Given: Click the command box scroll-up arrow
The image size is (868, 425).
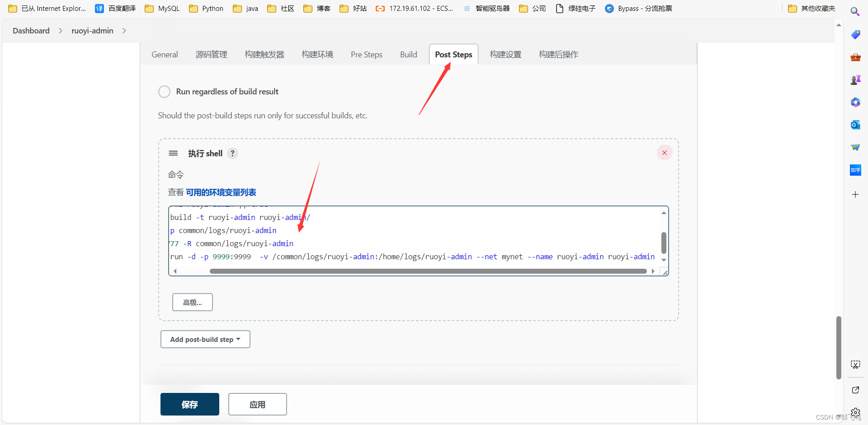Looking at the screenshot, I should [x=664, y=213].
